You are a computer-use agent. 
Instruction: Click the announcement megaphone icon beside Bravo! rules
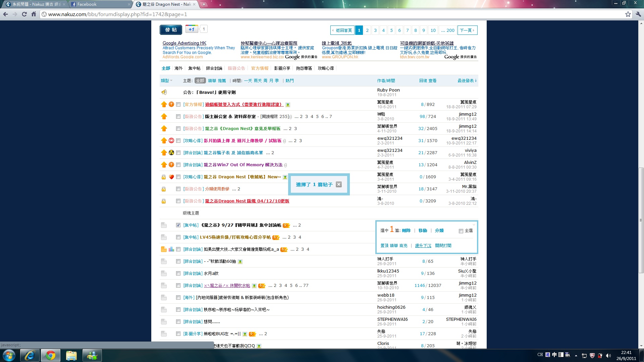click(x=164, y=92)
